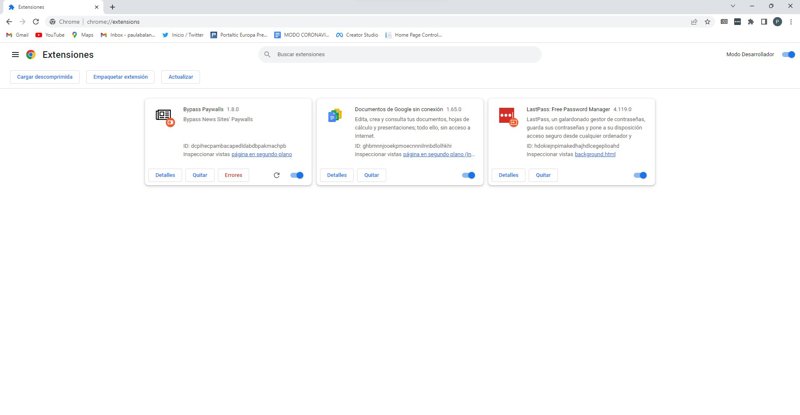Image resolution: width=800 pixels, height=415 pixels.
Task: Turn off LastPass extension toggle
Action: pyautogui.click(x=640, y=175)
